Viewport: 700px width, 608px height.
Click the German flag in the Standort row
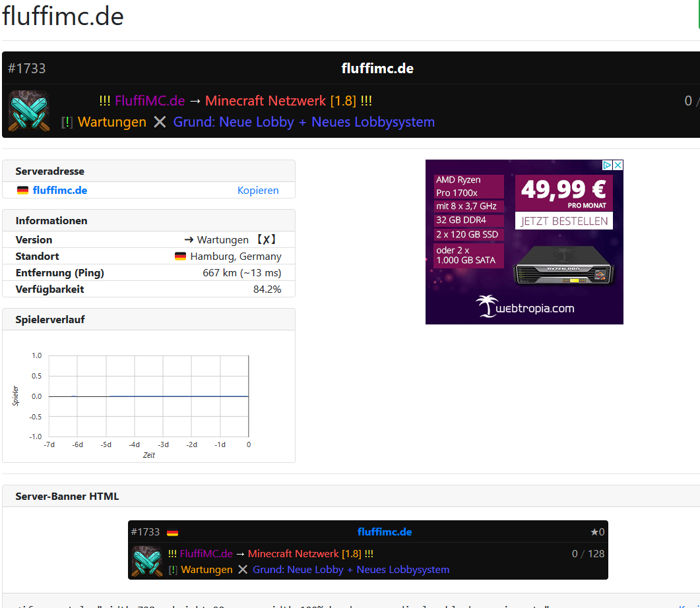point(180,257)
